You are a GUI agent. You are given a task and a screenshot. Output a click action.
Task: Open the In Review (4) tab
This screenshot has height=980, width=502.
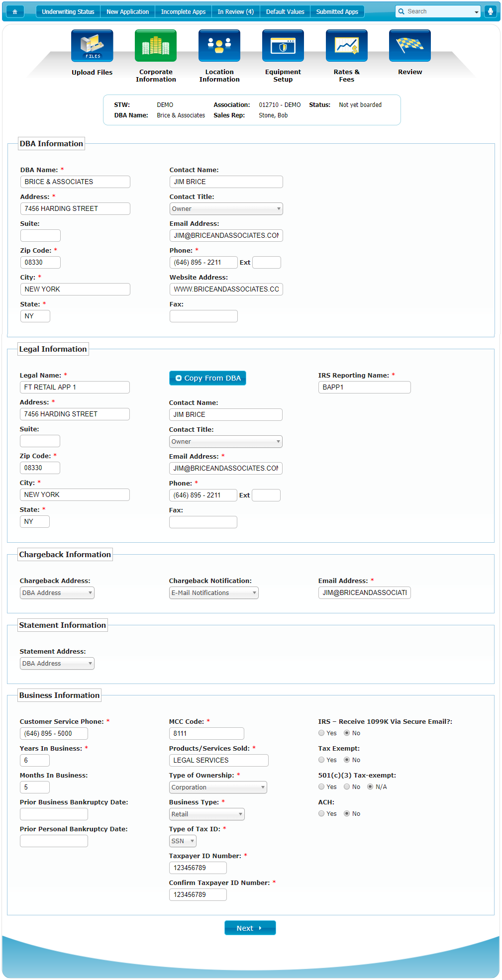pos(235,11)
